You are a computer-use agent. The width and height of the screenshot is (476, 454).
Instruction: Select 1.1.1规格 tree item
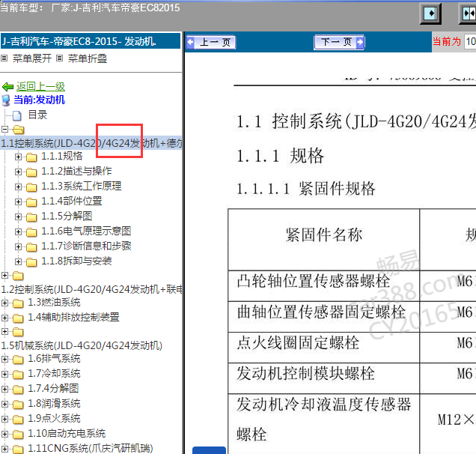point(62,156)
